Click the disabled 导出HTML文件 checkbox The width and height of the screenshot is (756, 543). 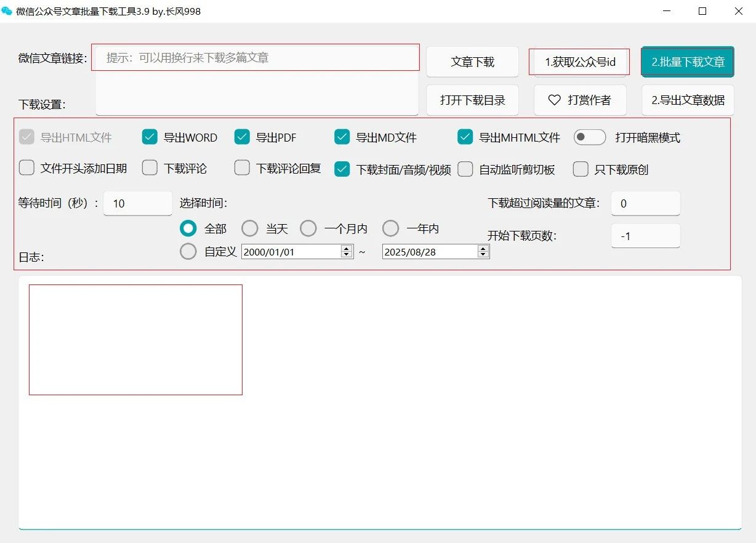click(x=26, y=137)
